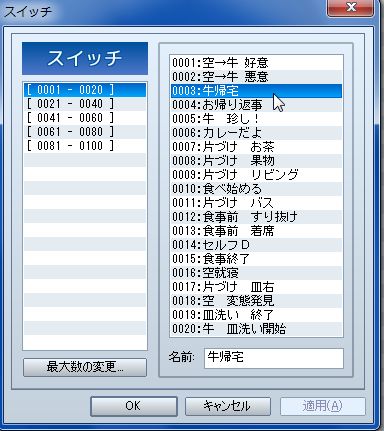The image size is (384, 431).
Task: Click the キャンセル button
Action: (x=228, y=406)
